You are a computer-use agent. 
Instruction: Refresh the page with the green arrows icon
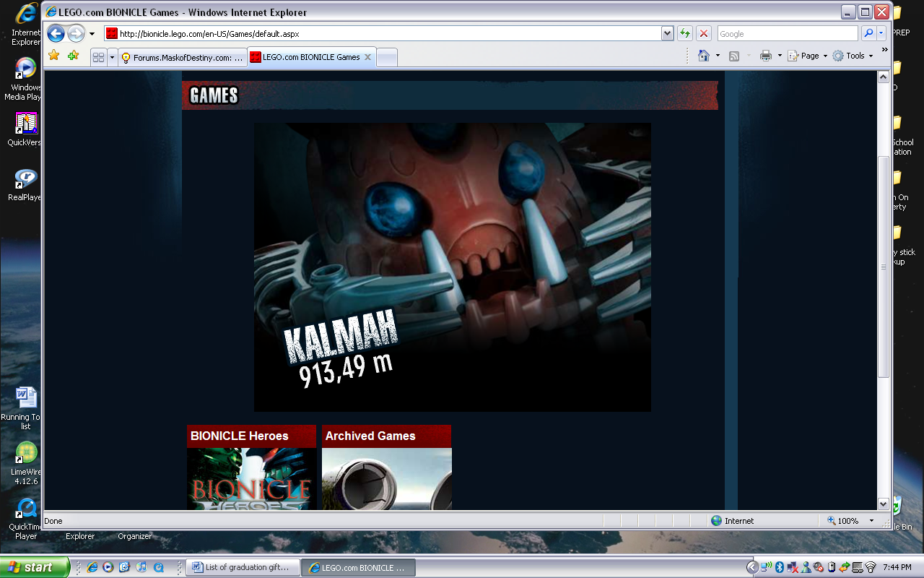(x=684, y=34)
